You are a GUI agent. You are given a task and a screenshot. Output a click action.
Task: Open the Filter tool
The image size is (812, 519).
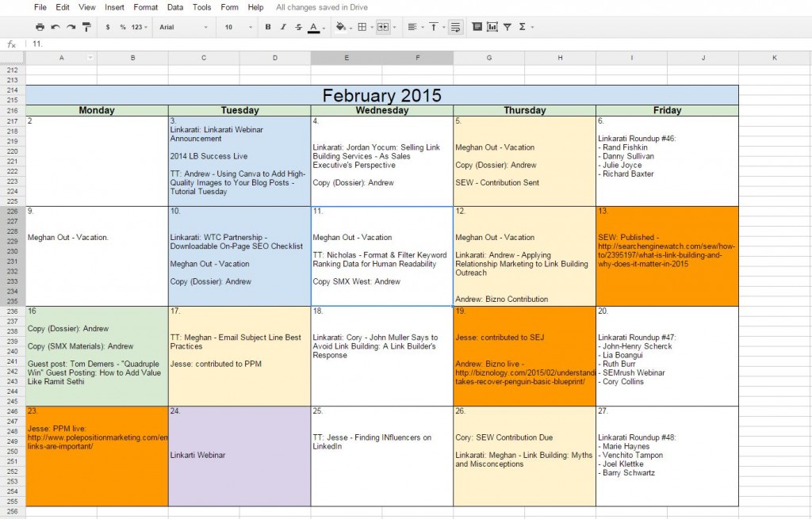pyautogui.click(x=508, y=26)
